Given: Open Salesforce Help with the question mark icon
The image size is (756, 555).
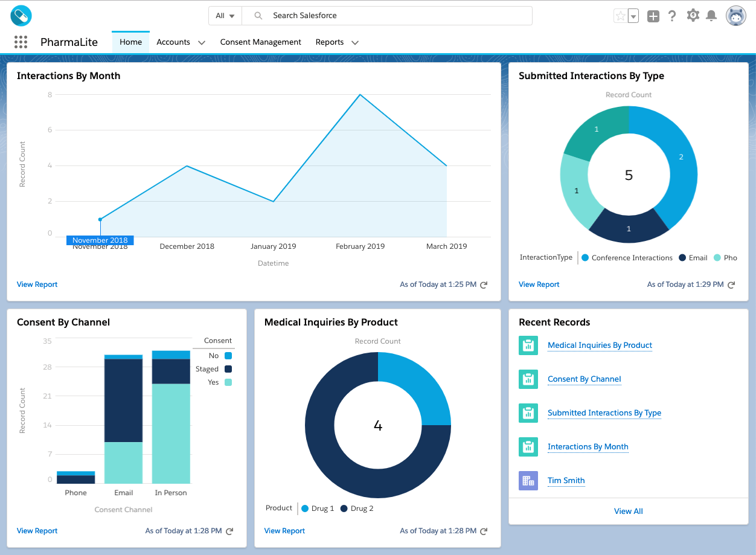Looking at the screenshot, I should (673, 16).
